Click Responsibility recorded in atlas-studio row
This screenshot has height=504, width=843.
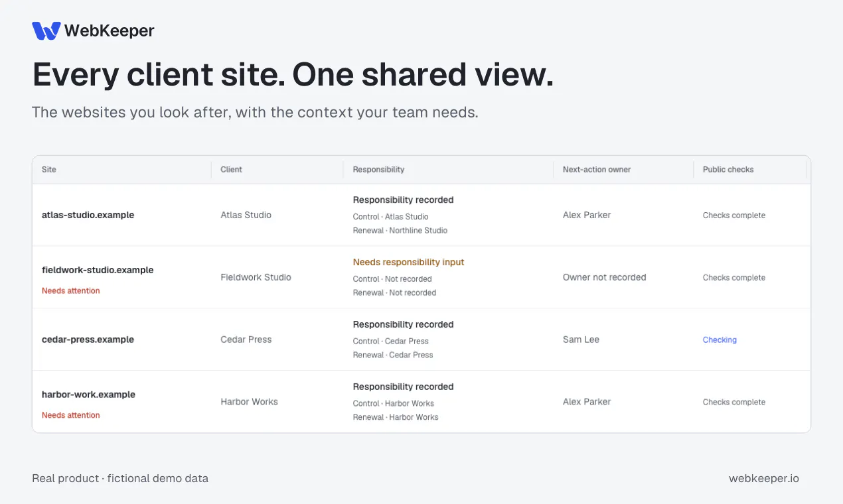coord(404,200)
